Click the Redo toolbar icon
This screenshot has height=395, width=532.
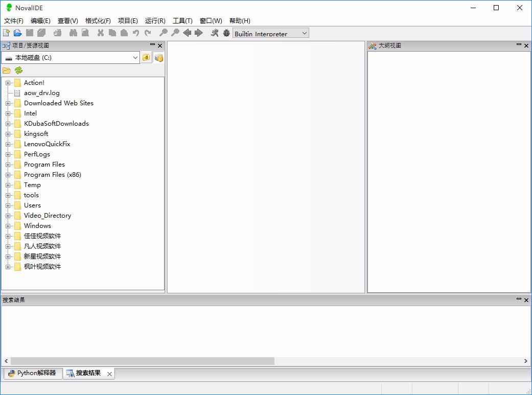pyautogui.click(x=148, y=33)
